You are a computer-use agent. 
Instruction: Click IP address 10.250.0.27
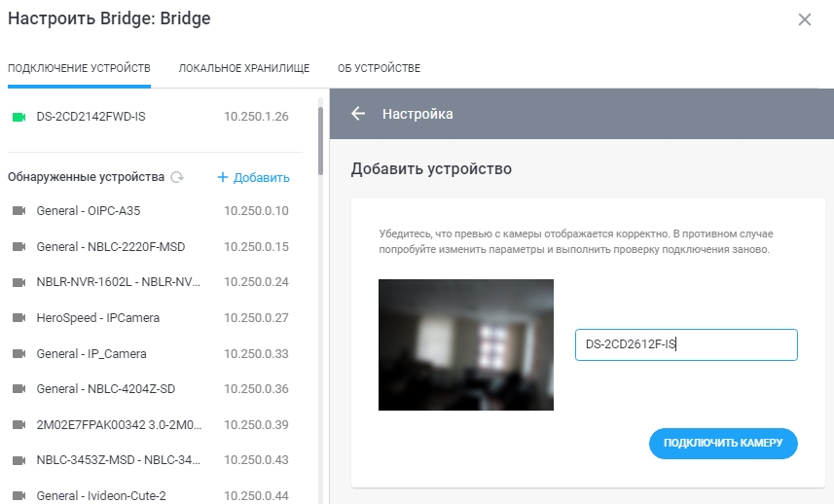click(x=256, y=318)
